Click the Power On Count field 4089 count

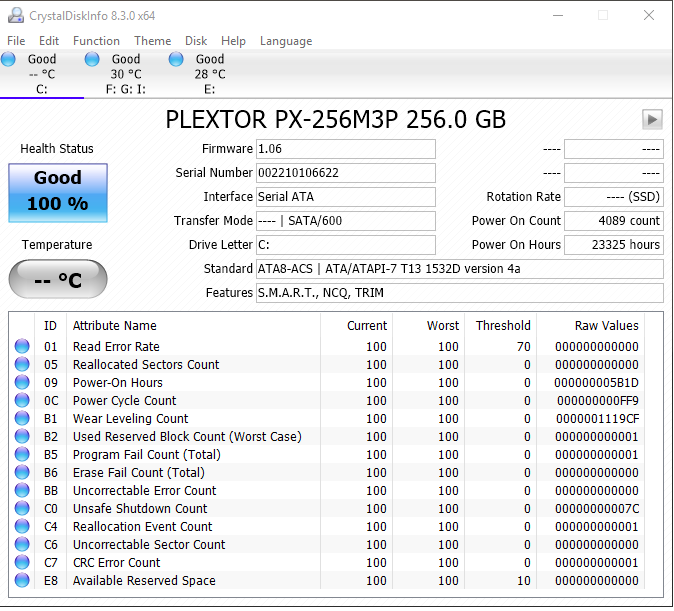(614, 221)
